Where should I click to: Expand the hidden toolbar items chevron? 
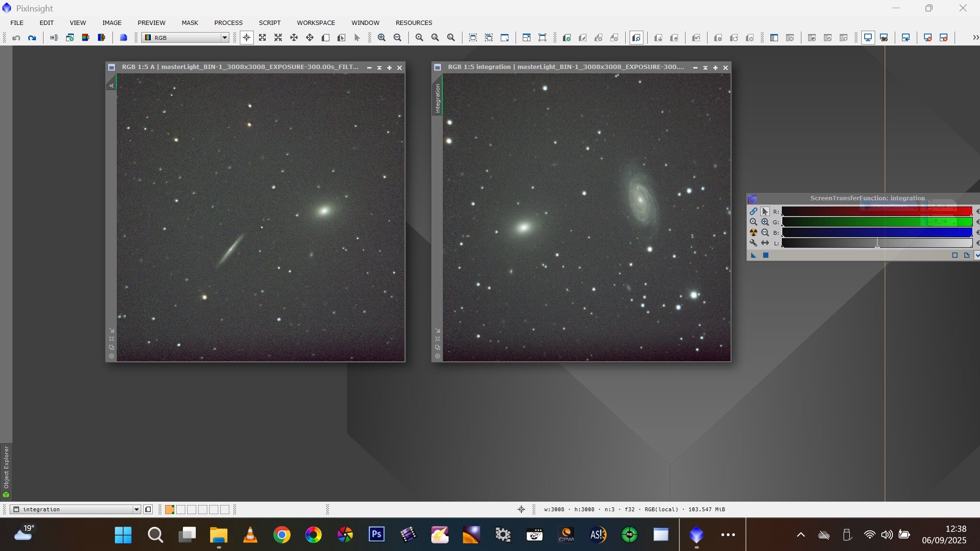coord(975,37)
